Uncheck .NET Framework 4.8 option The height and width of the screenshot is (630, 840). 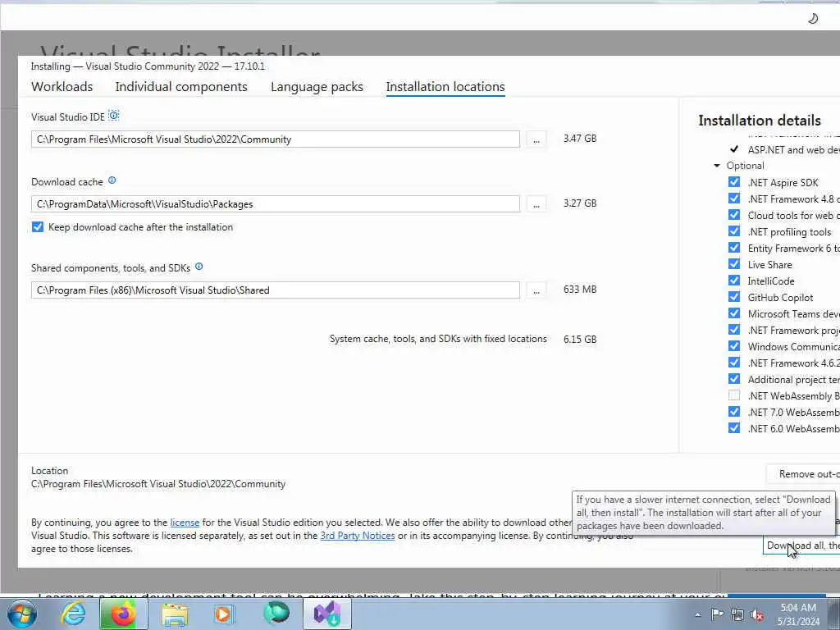[734, 199]
